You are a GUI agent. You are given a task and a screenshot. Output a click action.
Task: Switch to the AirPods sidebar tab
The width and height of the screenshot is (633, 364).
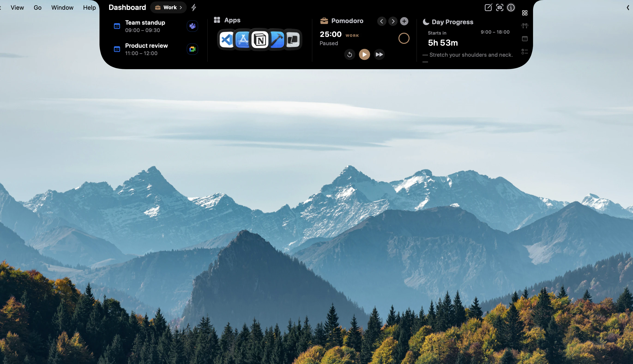(x=525, y=26)
